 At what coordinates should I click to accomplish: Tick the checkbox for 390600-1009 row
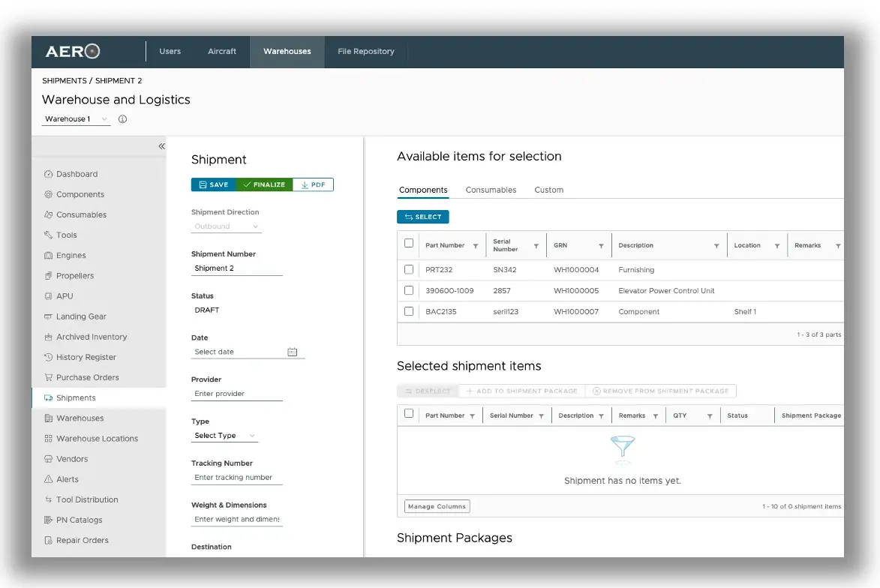point(409,290)
